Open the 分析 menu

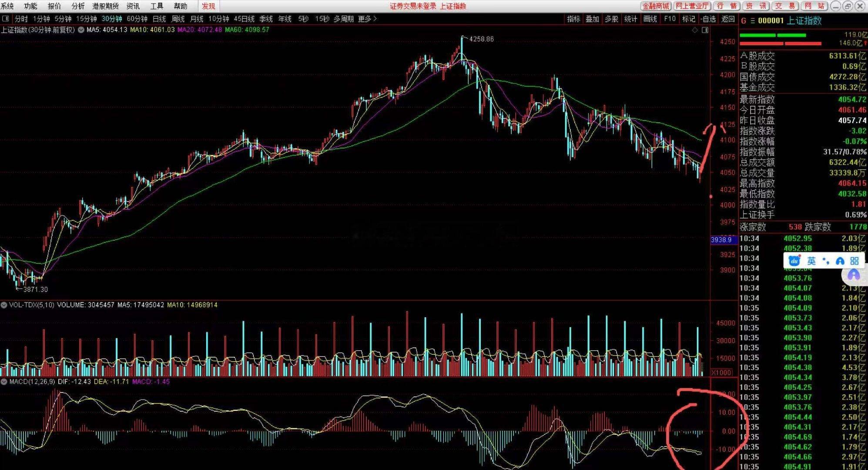pyautogui.click(x=78, y=6)
